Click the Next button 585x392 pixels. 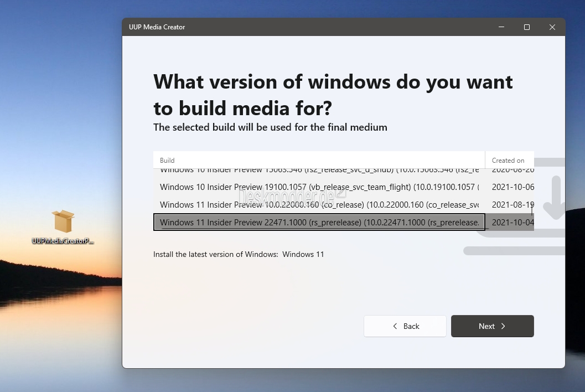492,326
